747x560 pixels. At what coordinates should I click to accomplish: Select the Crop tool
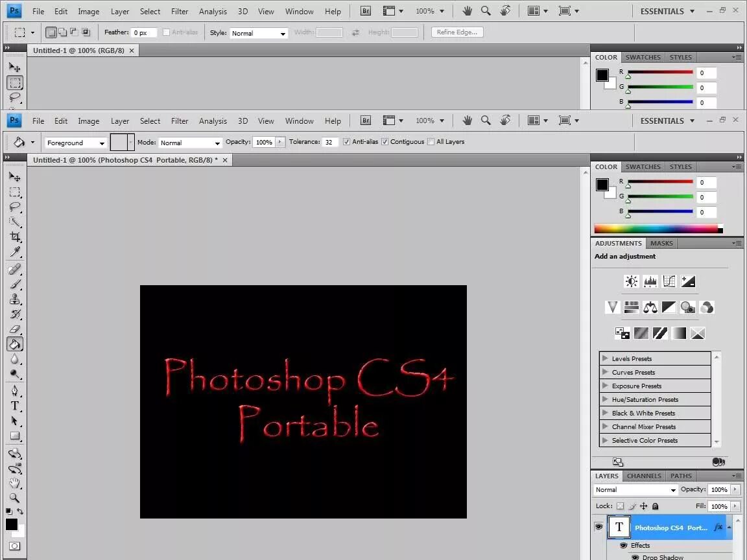[x=15, y=237]
